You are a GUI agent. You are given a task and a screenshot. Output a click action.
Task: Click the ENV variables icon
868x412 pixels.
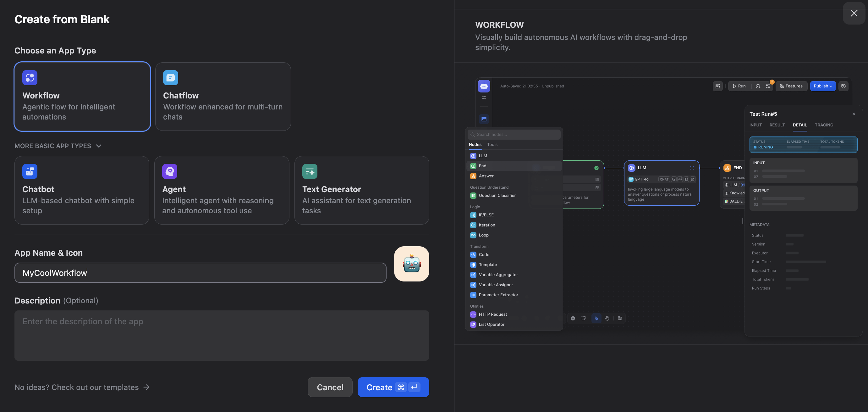718,86
